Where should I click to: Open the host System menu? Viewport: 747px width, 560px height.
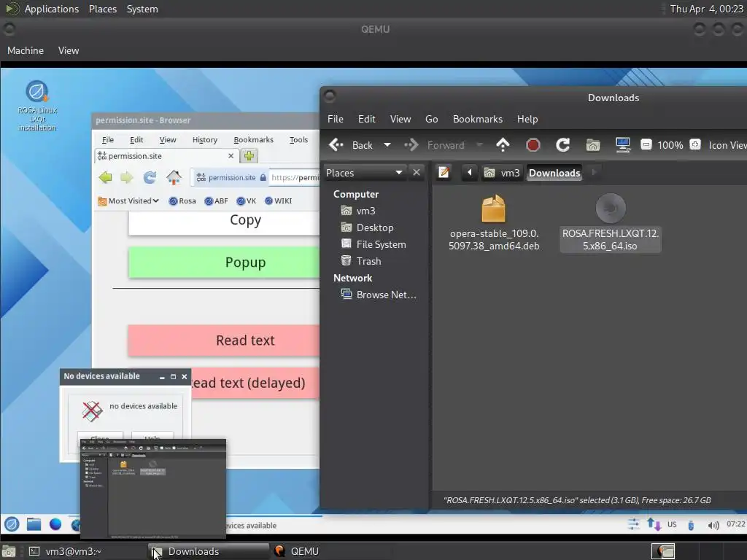pyautogui.click(x=142, y=9)
